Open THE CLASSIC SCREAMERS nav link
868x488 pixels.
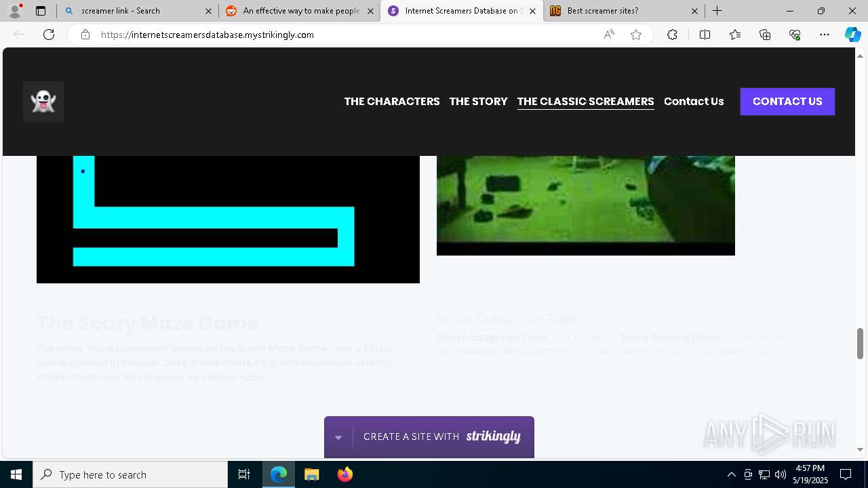coord(586,102)
